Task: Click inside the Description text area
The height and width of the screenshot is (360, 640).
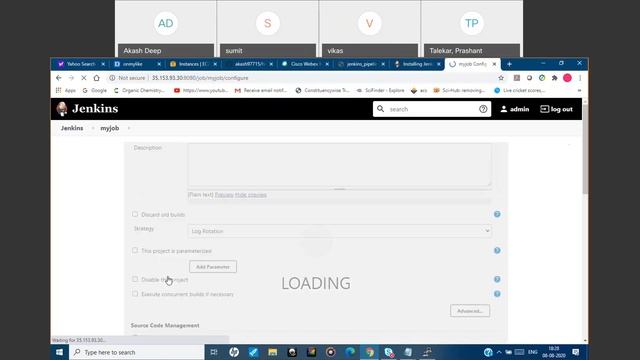Action: [x=339, y=165]
